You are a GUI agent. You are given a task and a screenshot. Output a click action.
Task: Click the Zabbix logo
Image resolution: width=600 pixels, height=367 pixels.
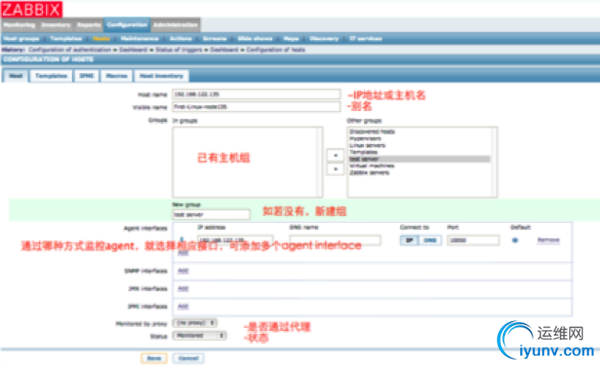click(x=32, y=9)
